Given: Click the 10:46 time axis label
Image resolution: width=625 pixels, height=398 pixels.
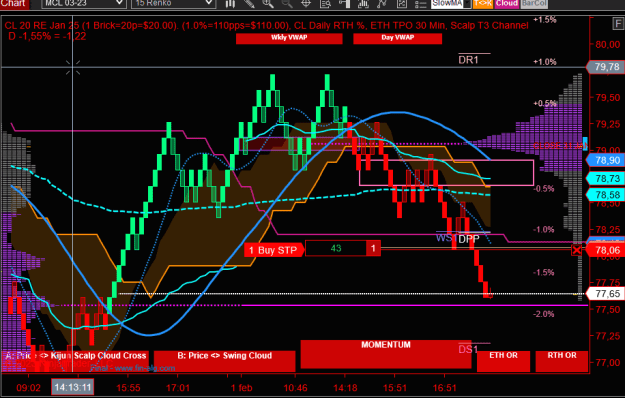Looking at the screenshot, I should point(295,388).
